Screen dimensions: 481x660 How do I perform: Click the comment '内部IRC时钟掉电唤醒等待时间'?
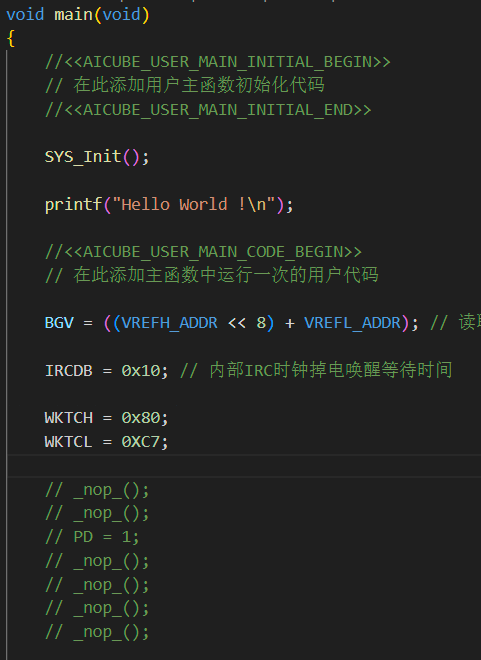330,370
